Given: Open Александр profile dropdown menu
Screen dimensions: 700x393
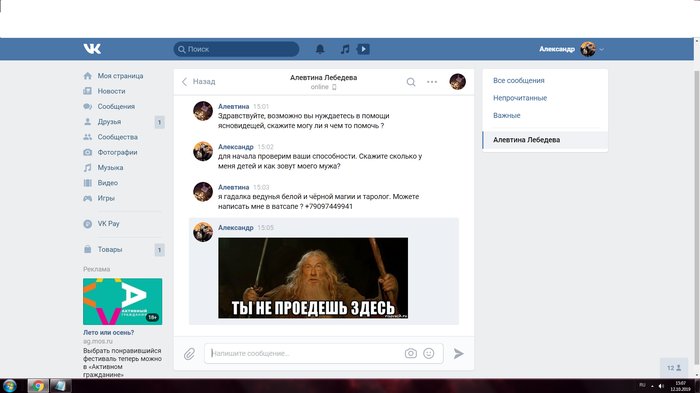Looking at the screenshot, I should (x=571, y=49).
